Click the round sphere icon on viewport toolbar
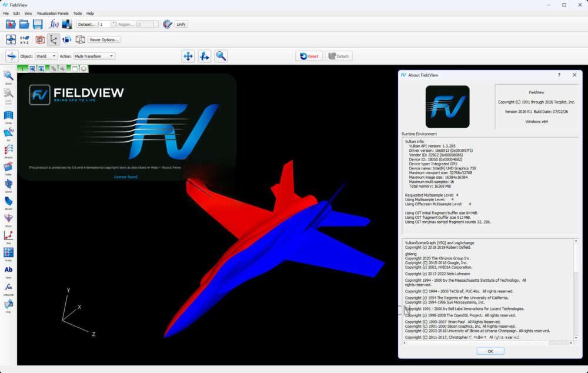The image size is (588, 373). coord(83,69)
